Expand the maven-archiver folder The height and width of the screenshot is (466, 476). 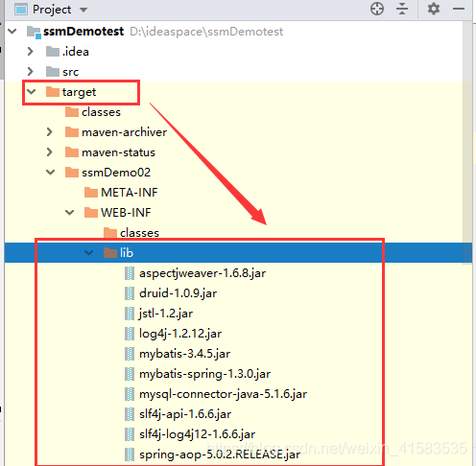pos(49,132)
